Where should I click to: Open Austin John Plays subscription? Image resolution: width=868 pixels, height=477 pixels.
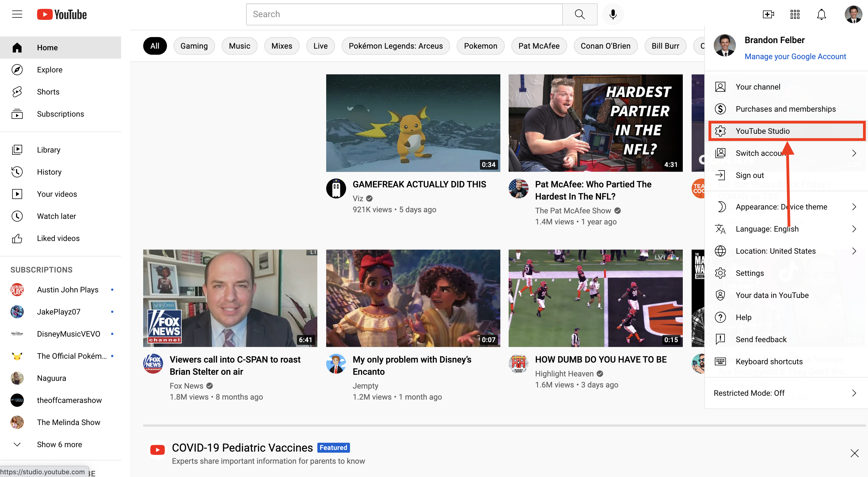point(61,290)
